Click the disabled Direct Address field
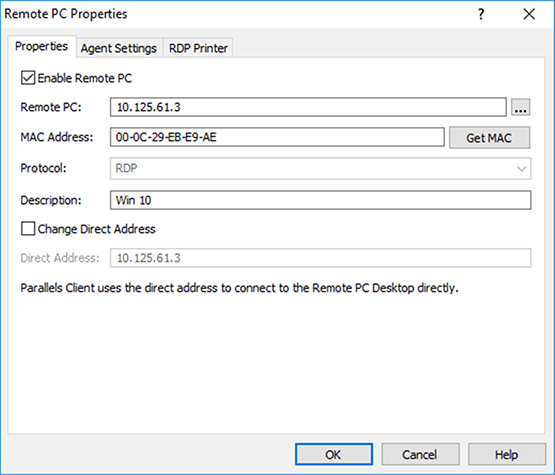This screenshot has width=555, height=475. pyautogui.click(x=320, y=258)
